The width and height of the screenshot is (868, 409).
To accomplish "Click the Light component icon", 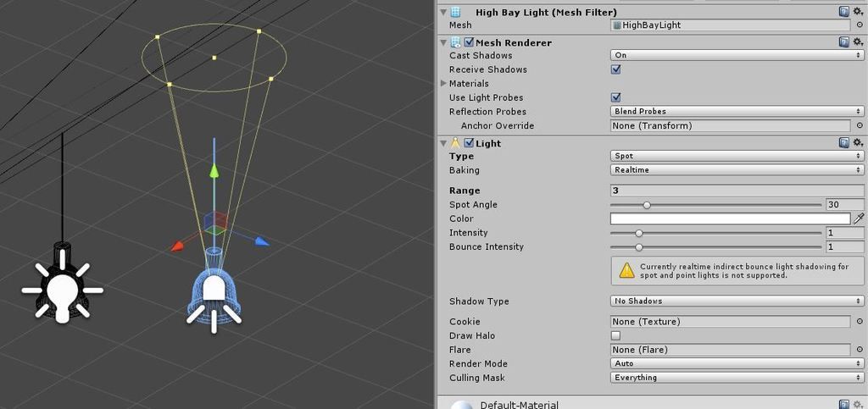I will [455, 143].
